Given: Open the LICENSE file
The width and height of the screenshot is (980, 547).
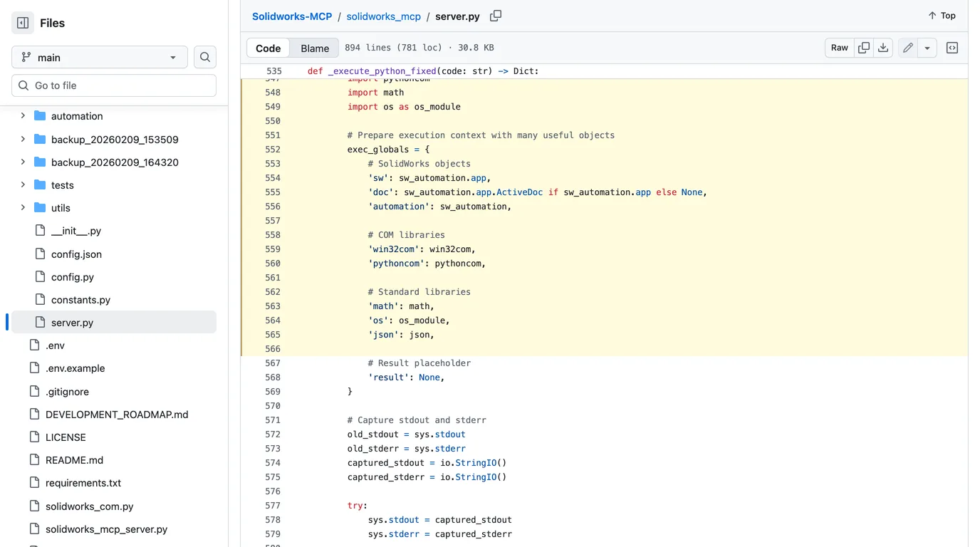Looking at the screenshot, I should pyautogui.click(x=66, y=437).
